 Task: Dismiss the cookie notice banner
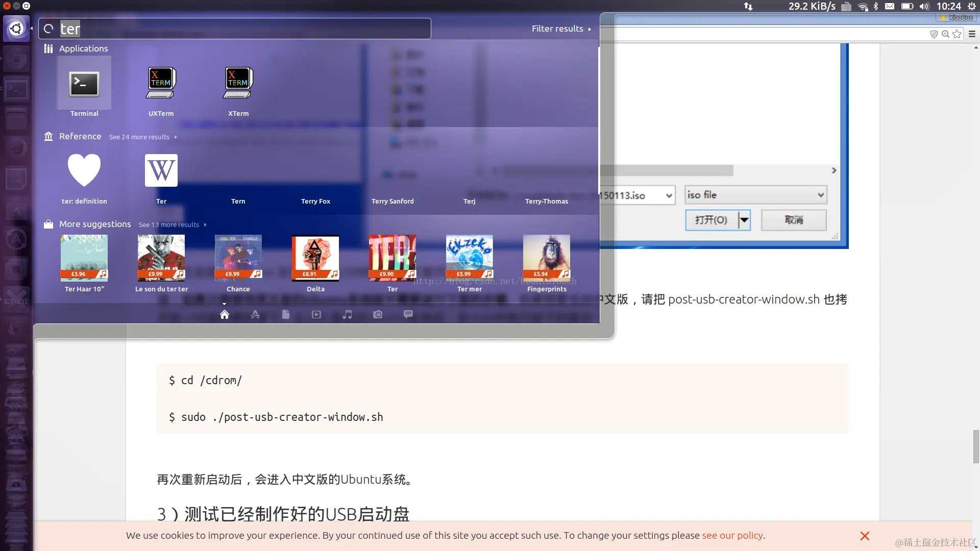point(865,536)
